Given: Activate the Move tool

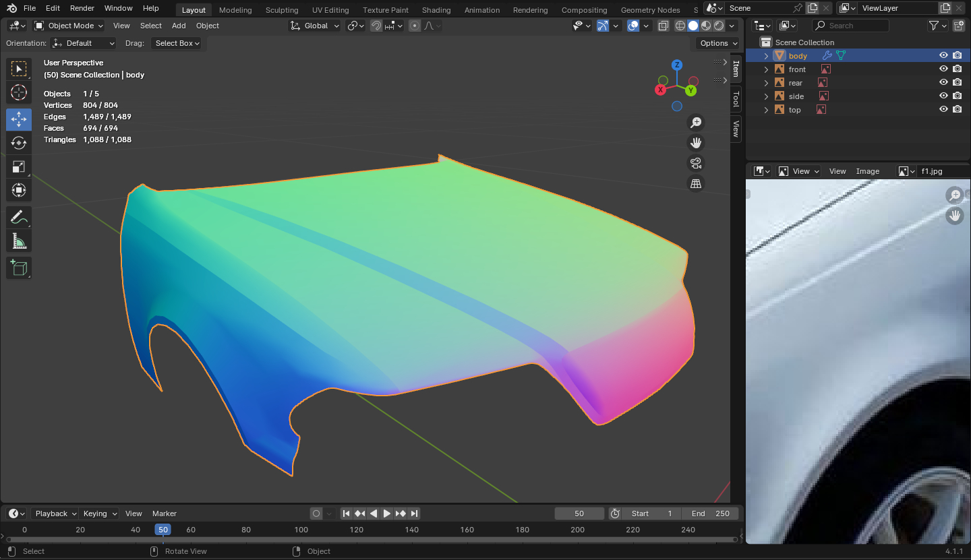Looking at the screenshot, I should tap(19, 119).
